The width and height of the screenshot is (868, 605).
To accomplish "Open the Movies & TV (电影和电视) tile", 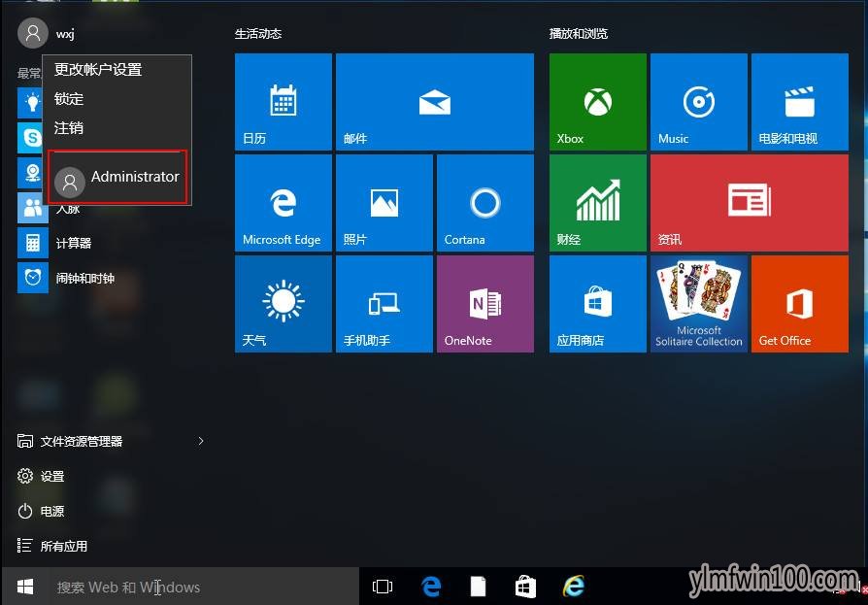I will 799,102.
